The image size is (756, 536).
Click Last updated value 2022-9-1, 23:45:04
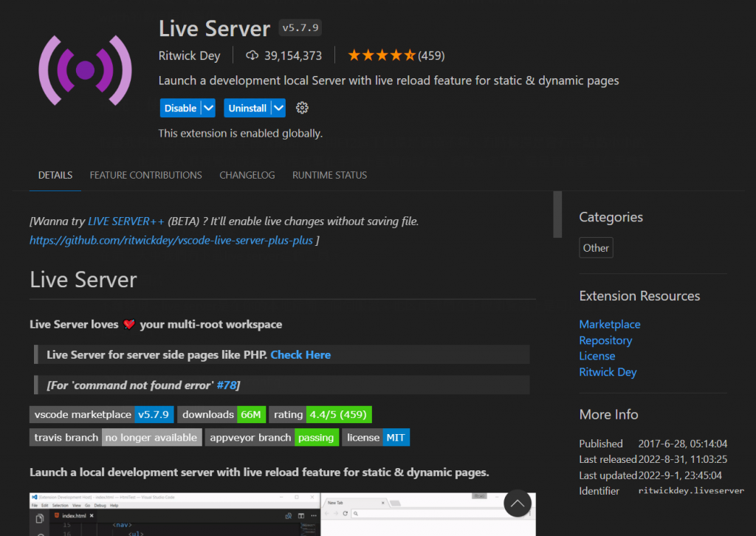click(680, 475)
